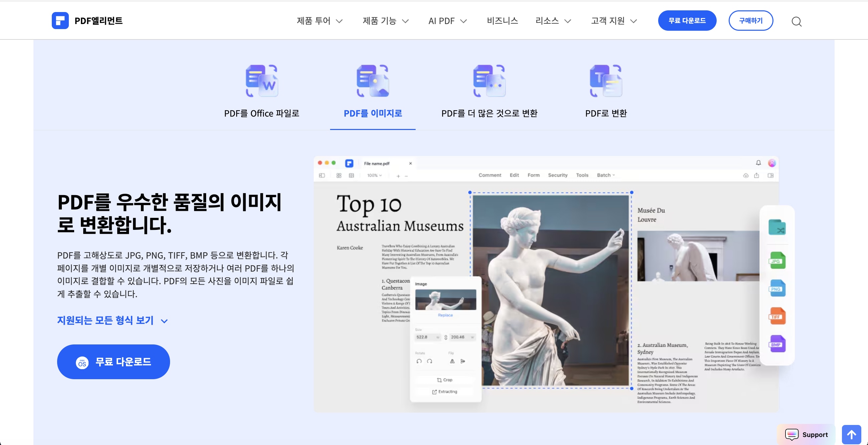Screen dimensions: 868x445
Task: Select the Security menu in the editor
Action: pos(558,175)
